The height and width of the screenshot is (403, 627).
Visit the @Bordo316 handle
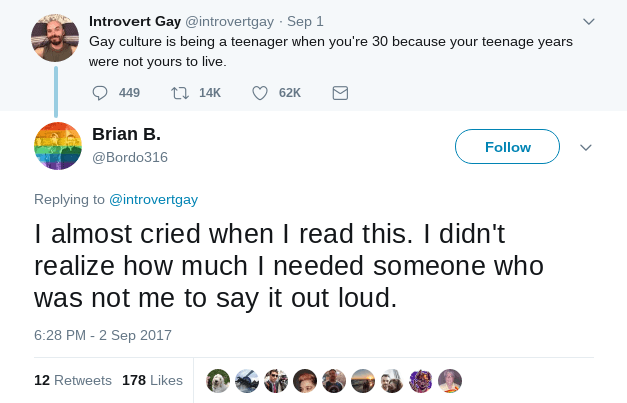[x=130, y=157]
